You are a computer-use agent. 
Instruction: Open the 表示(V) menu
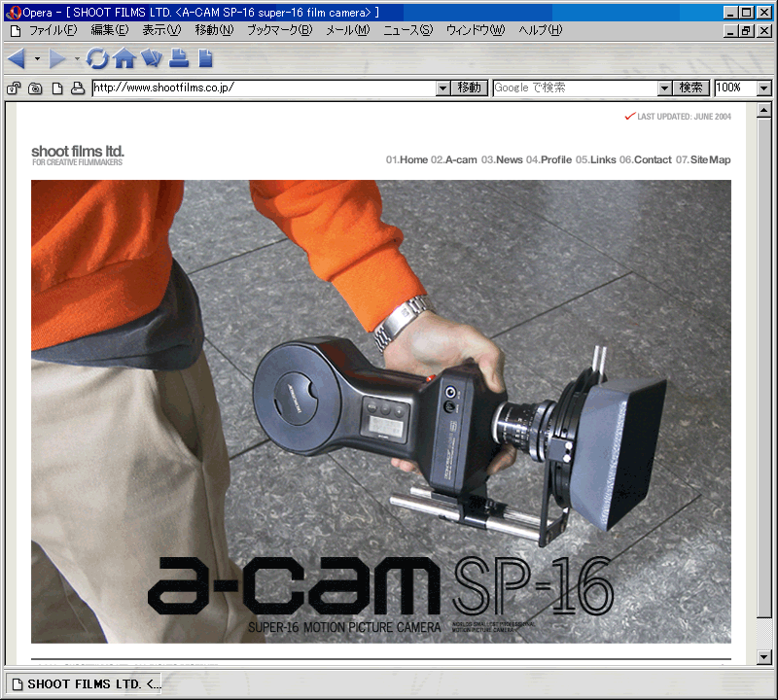click(x=161, y=31)
